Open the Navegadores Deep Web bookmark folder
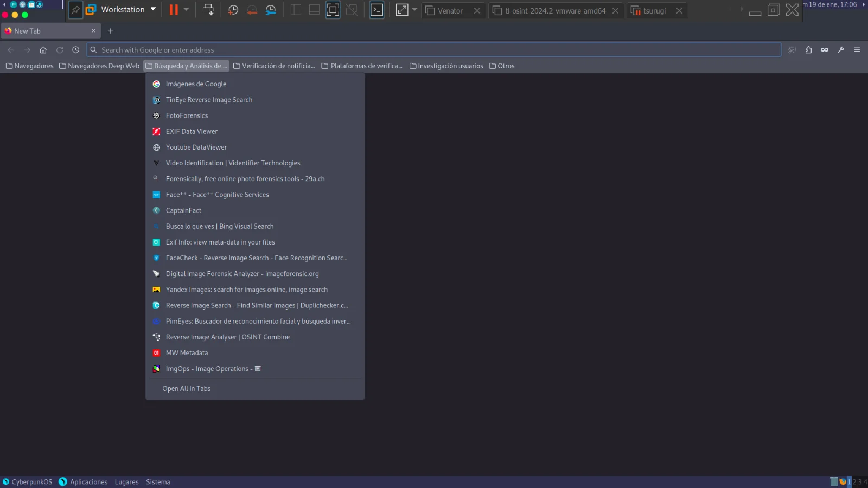868x488 pixels. tap(99, 66)
